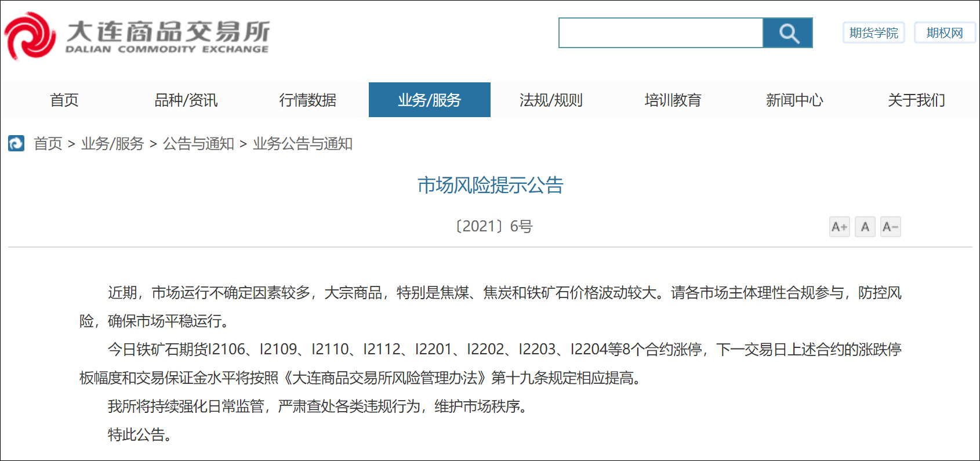Click the 市场风险提示公告 article title
This screenshot has width=980, height=461.
(x=491, y=185)
